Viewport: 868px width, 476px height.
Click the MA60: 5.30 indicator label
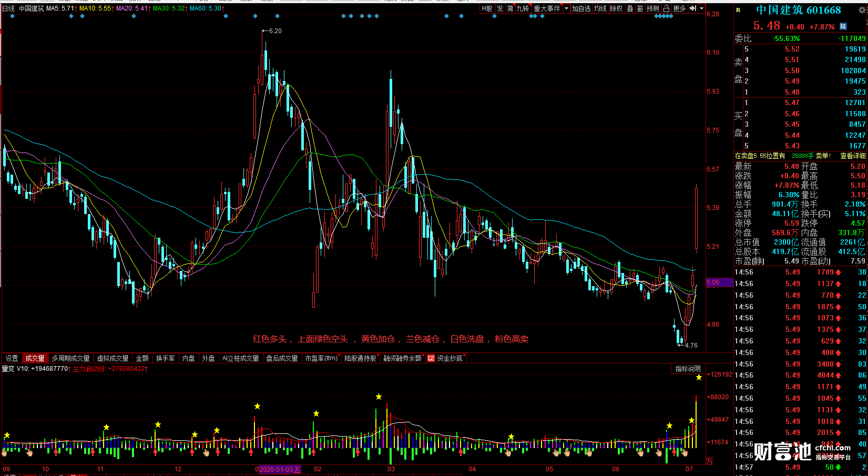[x=207, y=8]
